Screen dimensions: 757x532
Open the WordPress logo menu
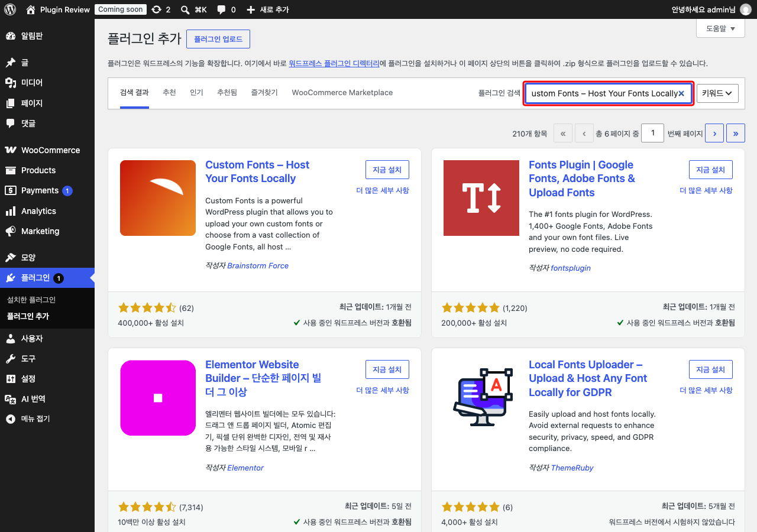pyautogui.click(x=10, y=9)
